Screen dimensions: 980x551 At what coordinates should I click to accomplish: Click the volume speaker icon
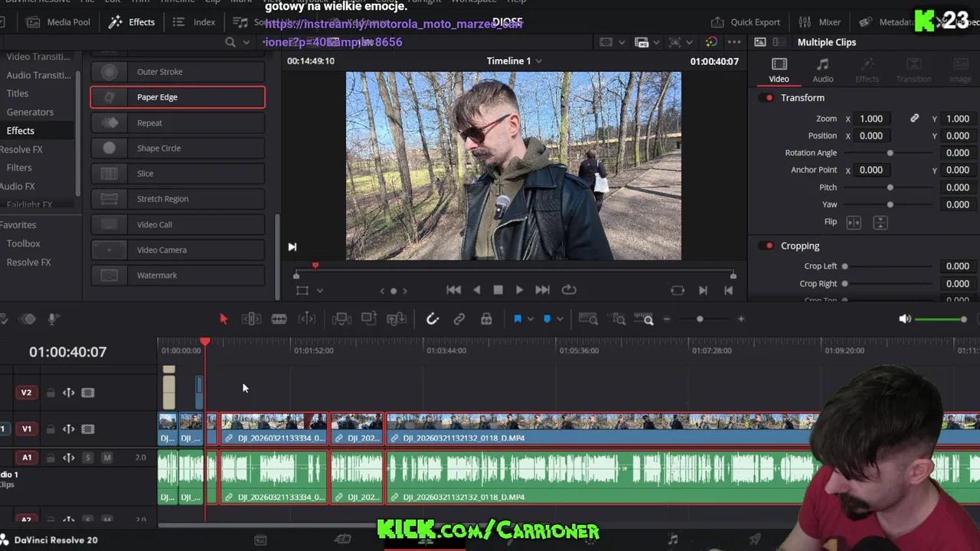904,319
